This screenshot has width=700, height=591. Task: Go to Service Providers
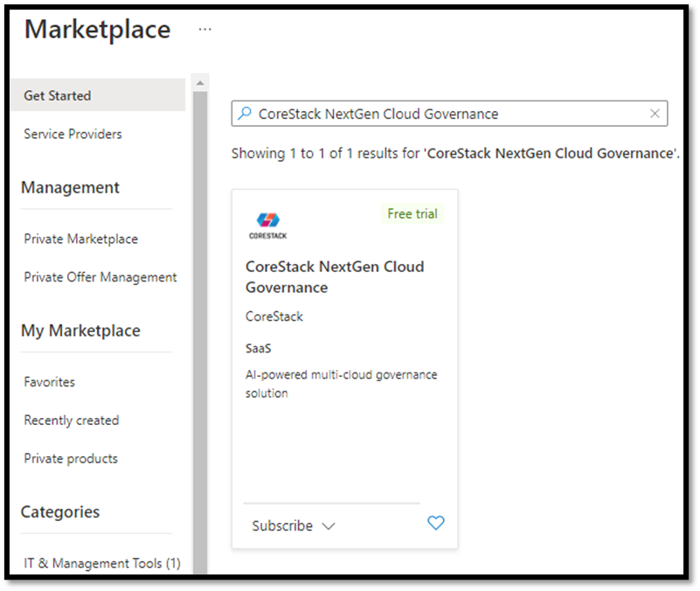pos(73,134)
